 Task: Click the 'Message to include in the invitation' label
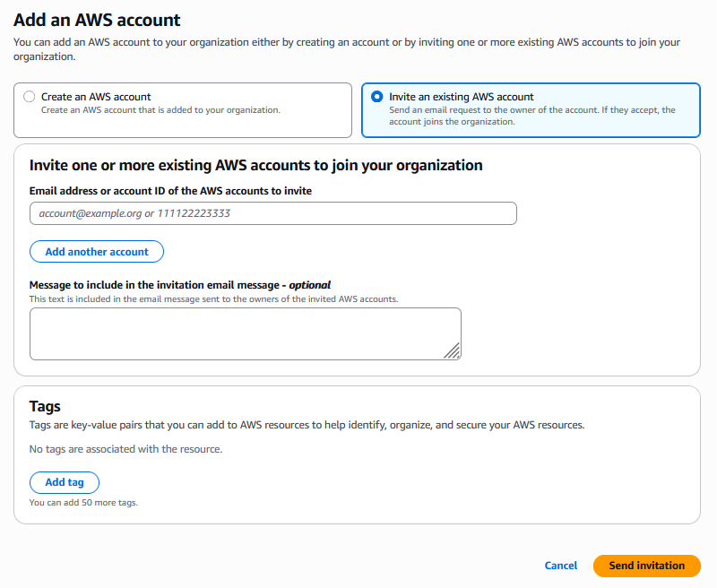click(x=180, y=285)
